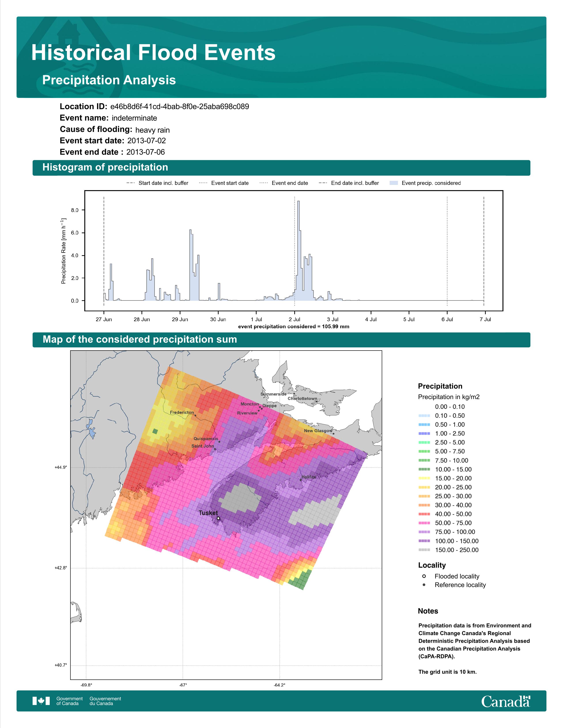Click the Reference locality legend dot

[424, 585]
